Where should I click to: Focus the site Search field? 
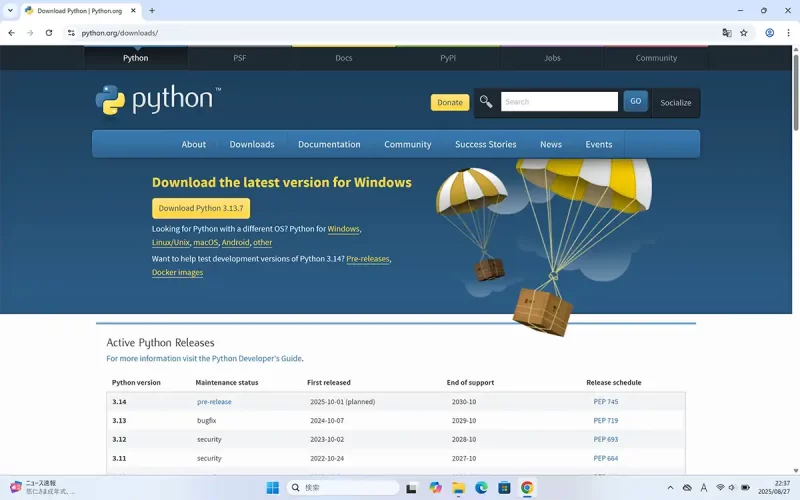pos(559,102)
